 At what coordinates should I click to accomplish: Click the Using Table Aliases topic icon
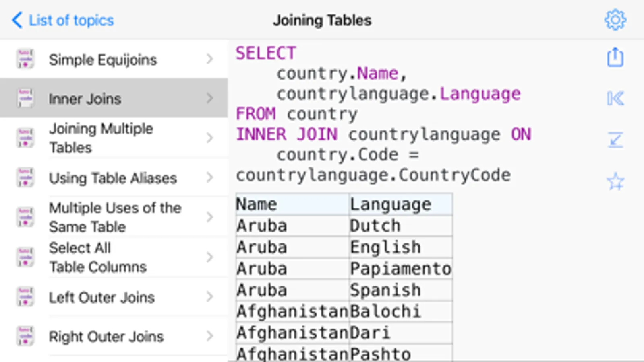tap(25, 177)
